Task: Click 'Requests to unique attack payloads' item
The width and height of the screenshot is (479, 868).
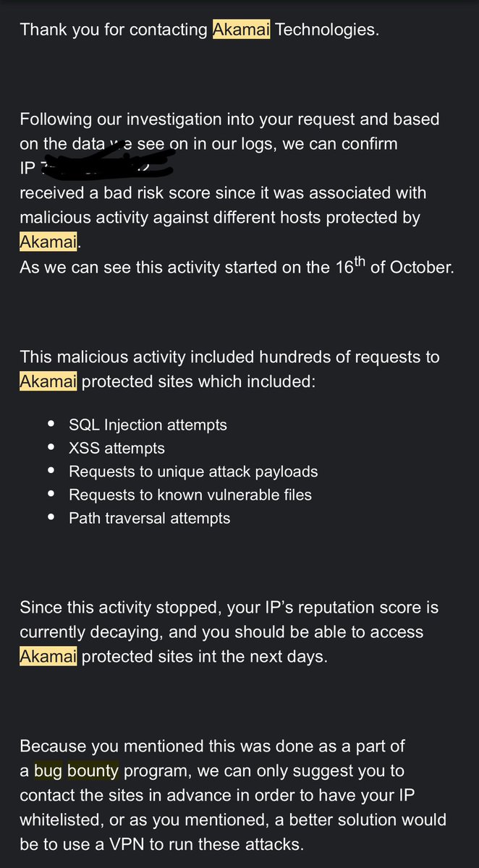Action: click(193, 472)
